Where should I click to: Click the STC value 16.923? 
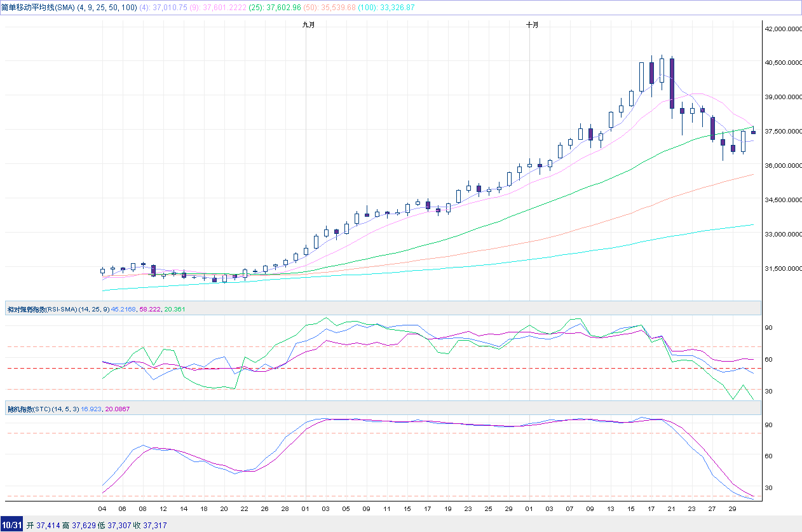[92, 408]
